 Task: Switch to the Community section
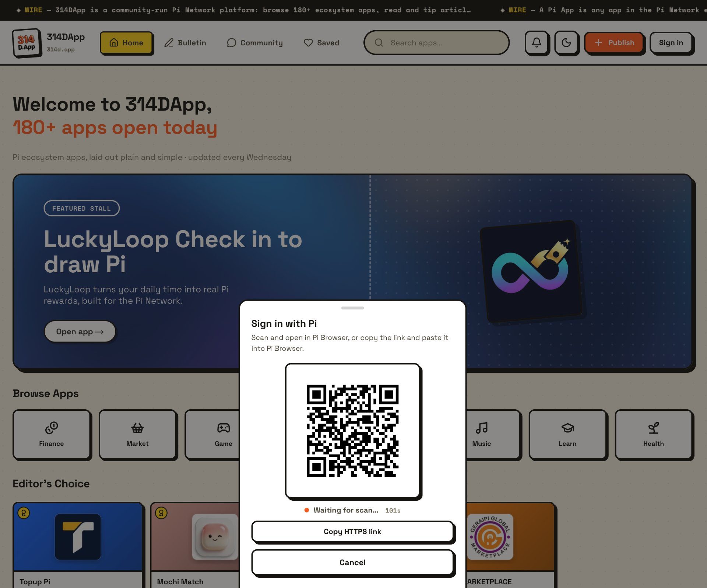(x=255, y=43)
